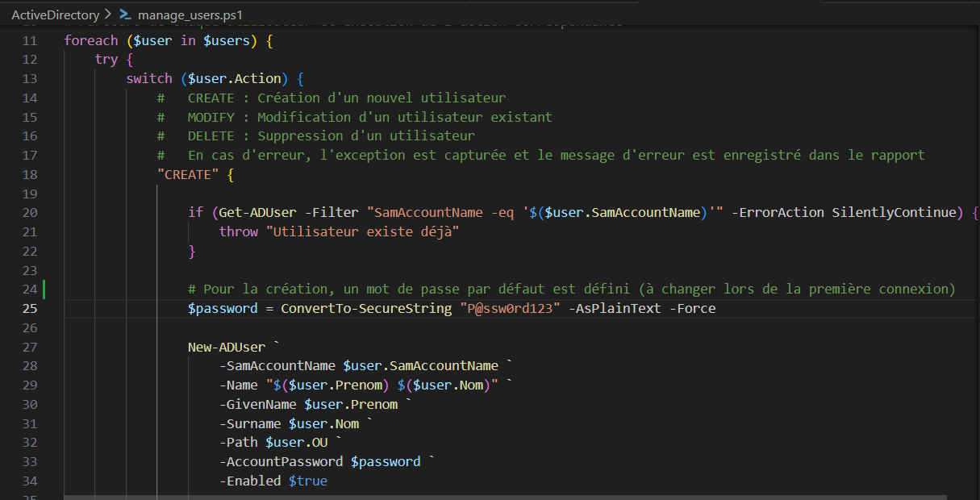980x500 pixels.
Task: Expand the breadcrumb chevron after ActiveDirectory
Action: click(x=106, y=14)
